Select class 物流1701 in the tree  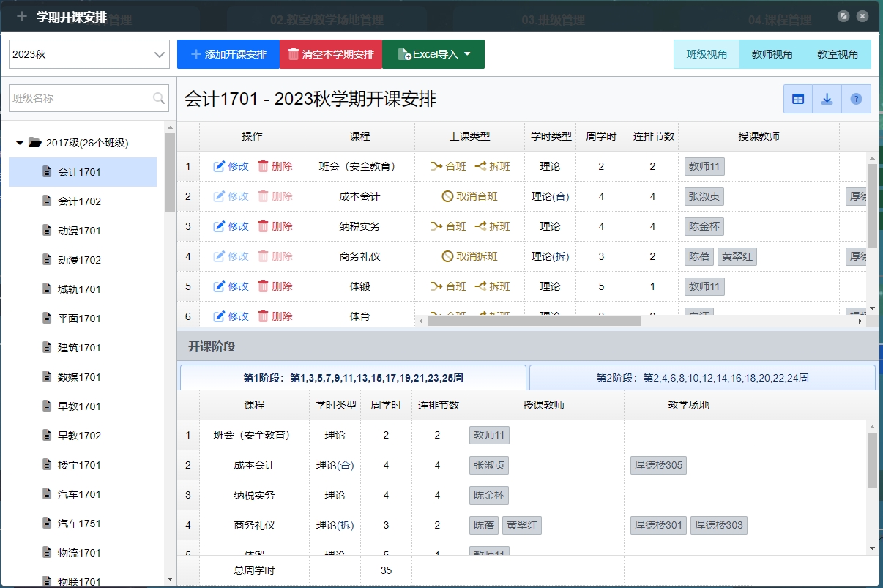(83, 553)
